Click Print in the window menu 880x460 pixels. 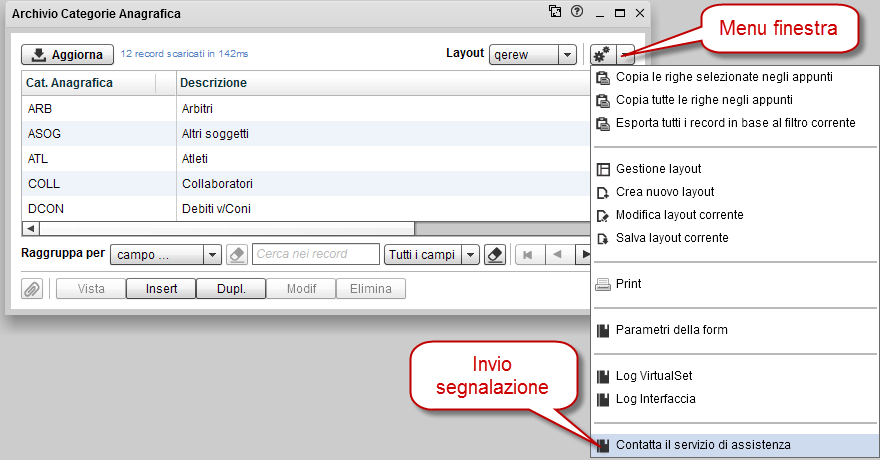click(x=628, y=284)
